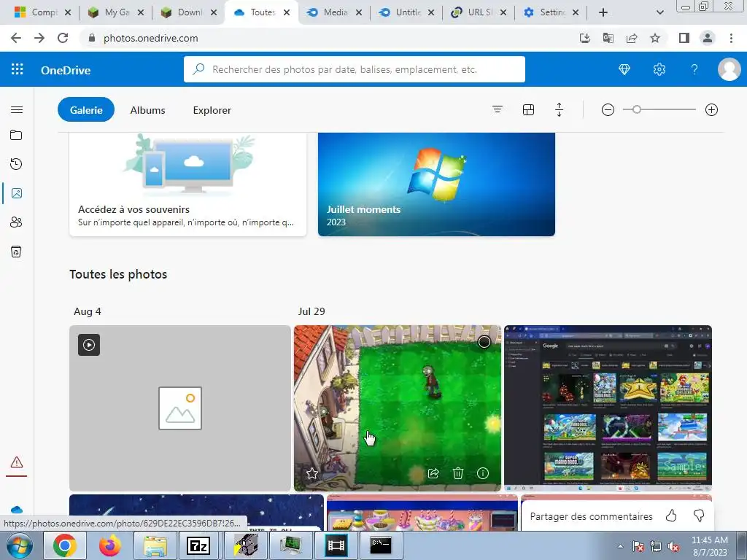Open the help question mark
747x560 pixels.
(x=694, y=69)
